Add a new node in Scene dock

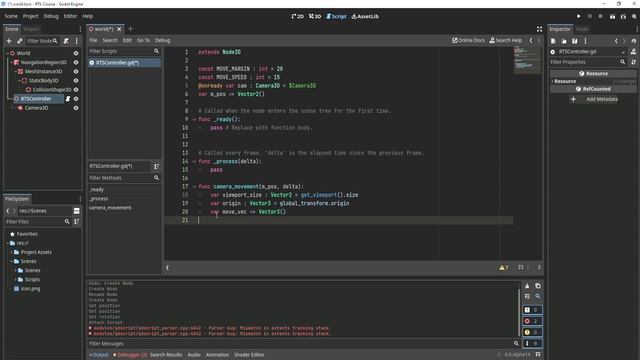(9, 41)
